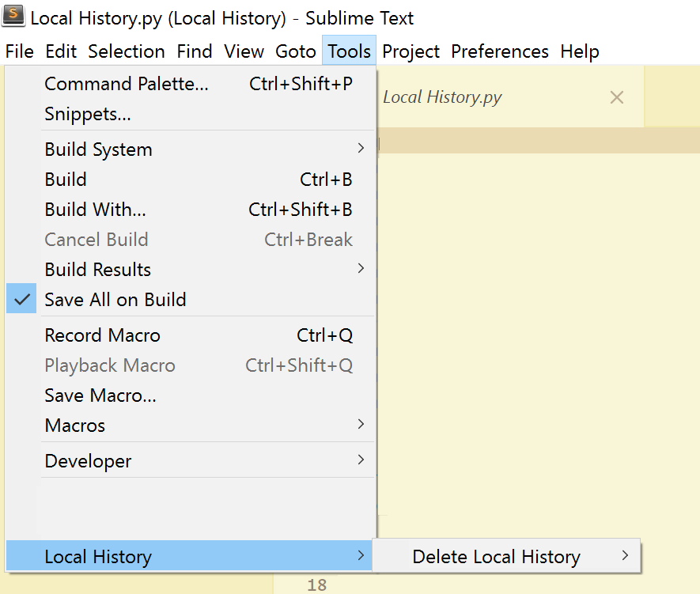Click Save All on Build entry
The image size is (700, 594).
click(x=190, y=300)
